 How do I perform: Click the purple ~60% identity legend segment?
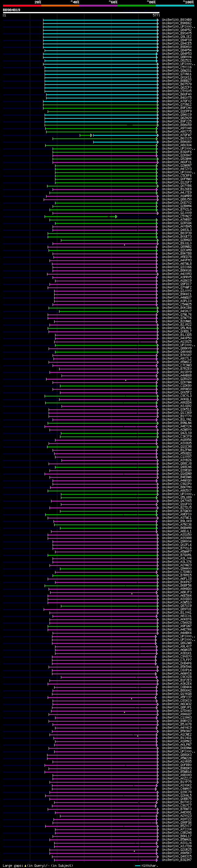pos(99,6)
